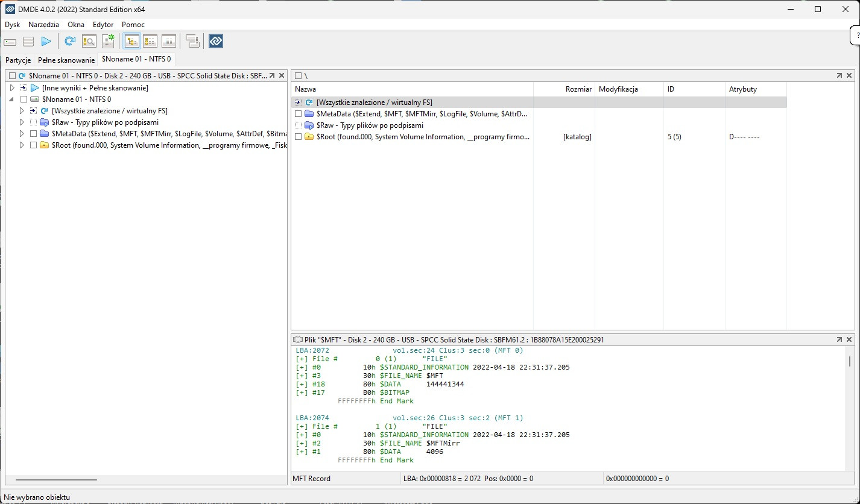This screenshot has width=860, height=504.
Task: Expand the [+] File # 0 MFT record line
Action: coord(300,359)
